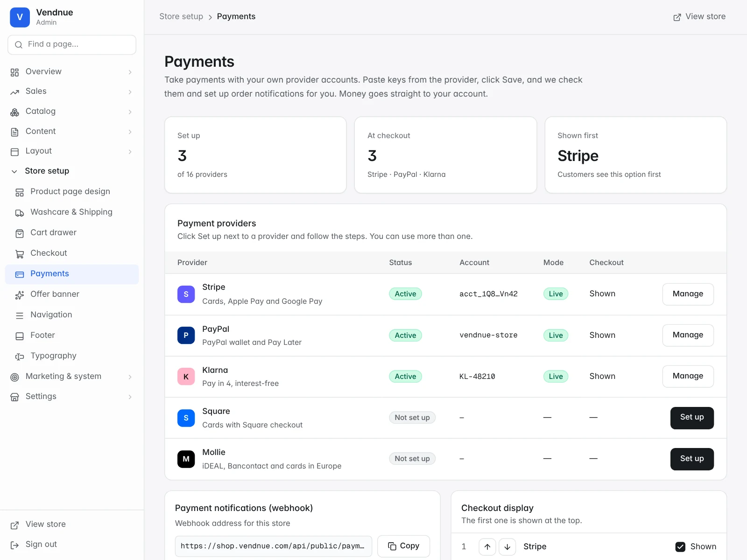
Task: Open View store link in header
Action: click(699, 17)
